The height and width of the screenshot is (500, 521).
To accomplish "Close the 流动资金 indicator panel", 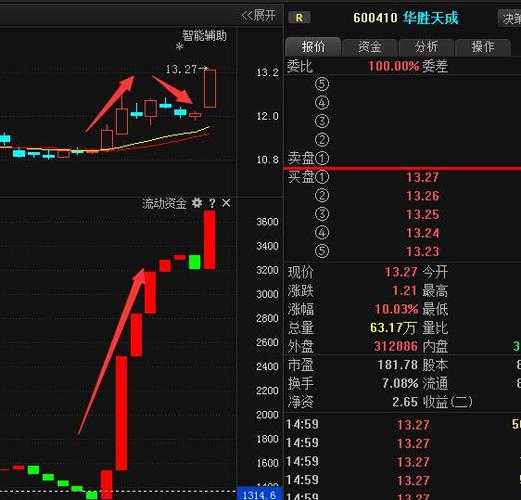I will [226, 203].
